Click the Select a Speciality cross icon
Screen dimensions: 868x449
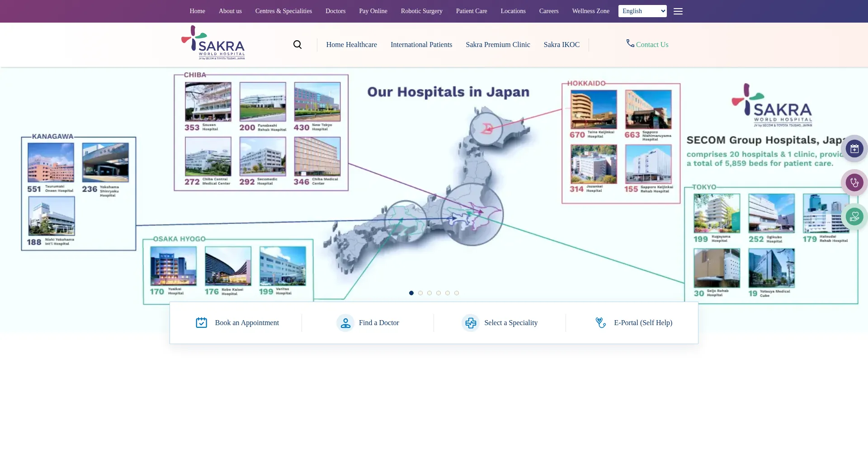tap(471, 323)
